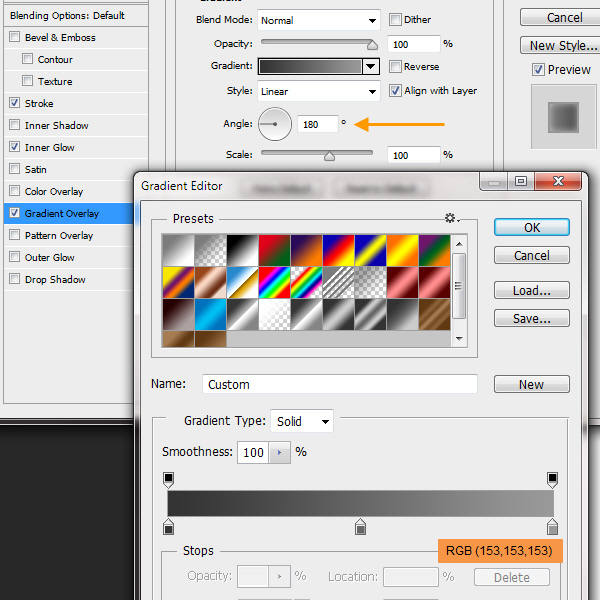Open the Blend Mode dropdown
Screen dimensions: 600x600
[319, 20]
